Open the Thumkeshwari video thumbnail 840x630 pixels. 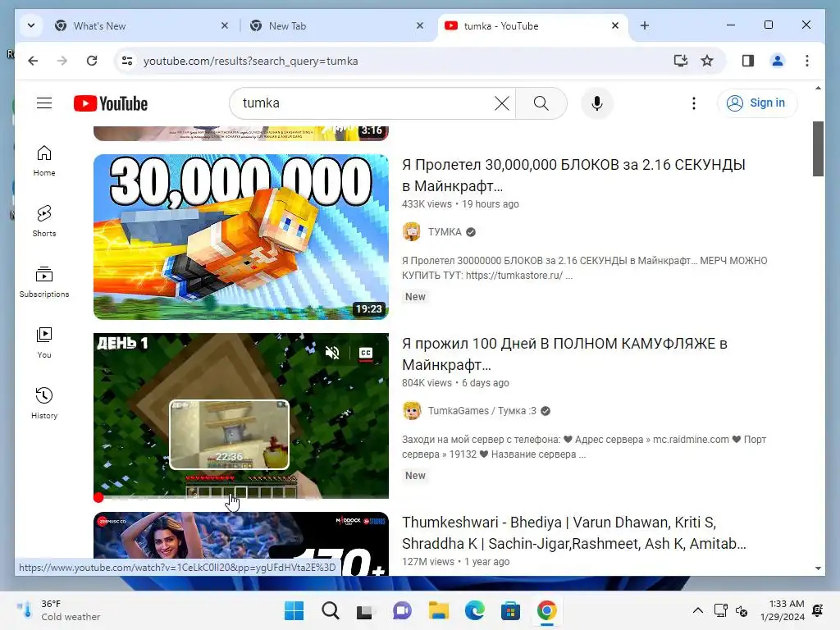(241, 543)
